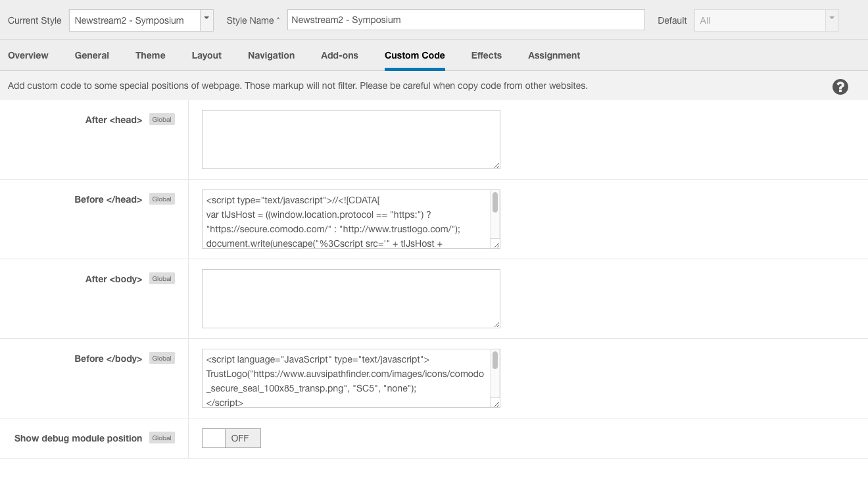Go to the Navigation tab

click(272, 55)
